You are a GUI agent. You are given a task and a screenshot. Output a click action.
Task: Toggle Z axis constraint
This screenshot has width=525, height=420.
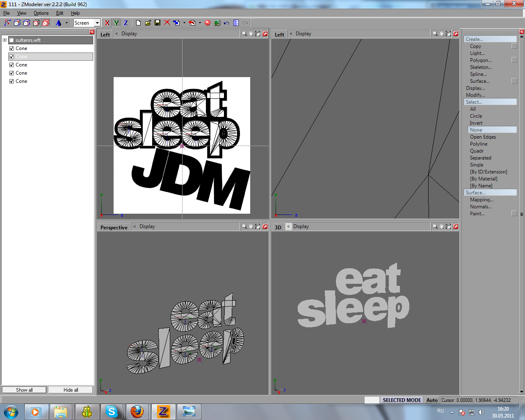(x=126, y=23)
